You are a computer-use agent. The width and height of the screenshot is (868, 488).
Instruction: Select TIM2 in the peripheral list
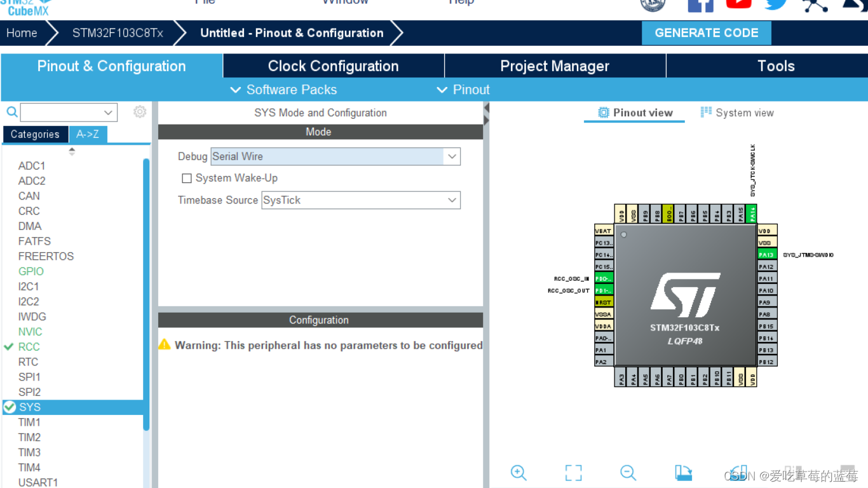coord(29,437)
